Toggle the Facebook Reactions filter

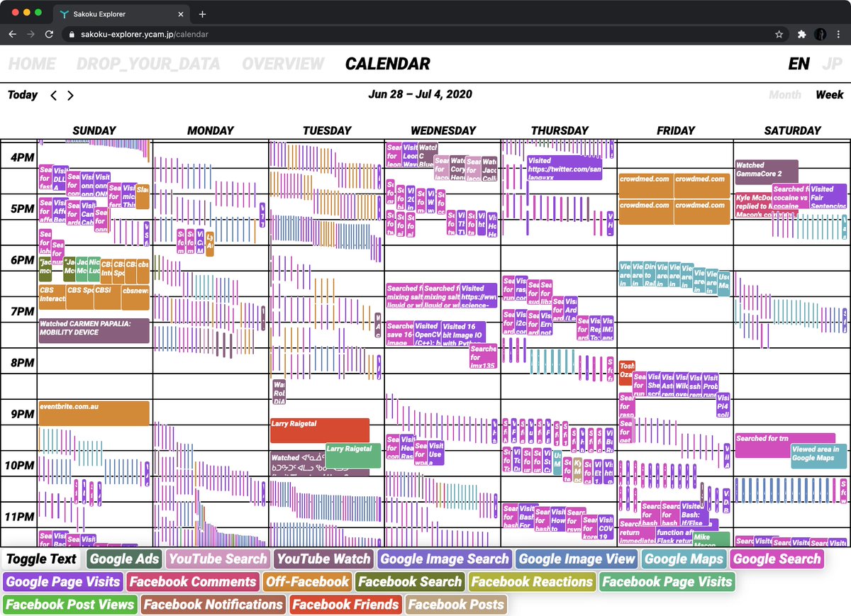[532, 581]
